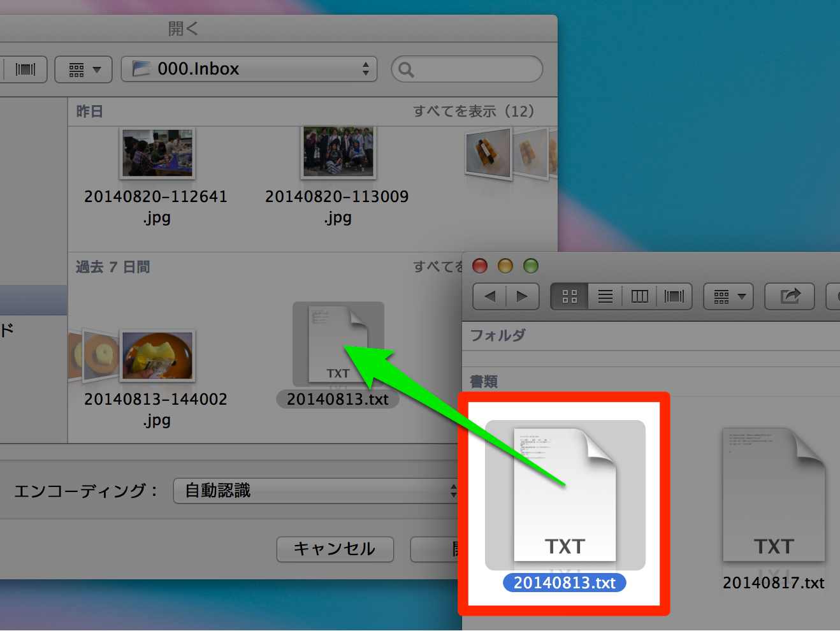Viewport: 840px width, 631px height.
Task: Click the 昨日 section header
Action: [89, 112]
